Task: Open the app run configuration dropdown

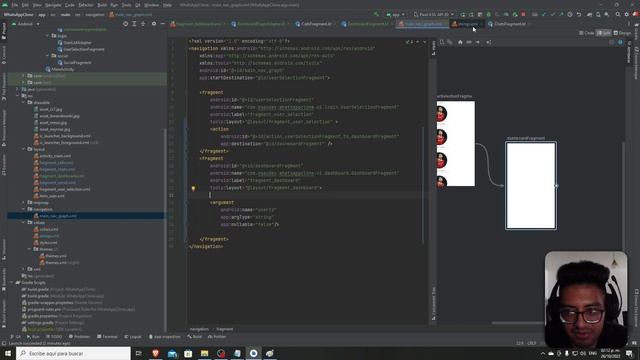Action: point(395,14)
